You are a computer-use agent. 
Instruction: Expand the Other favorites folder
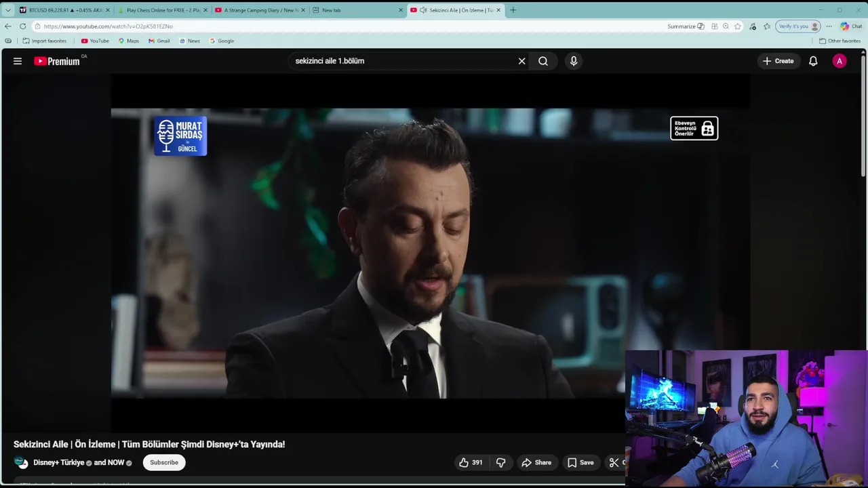[x=840, y=41]
